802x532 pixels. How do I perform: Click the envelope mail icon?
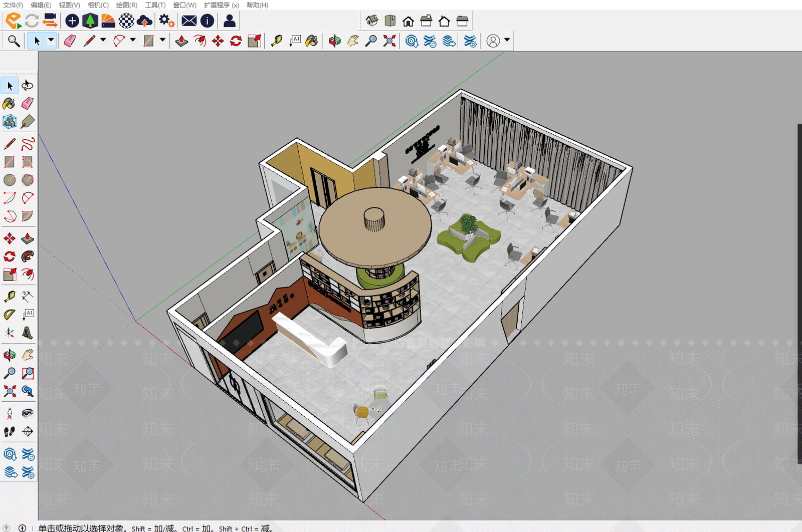point(189,21)
